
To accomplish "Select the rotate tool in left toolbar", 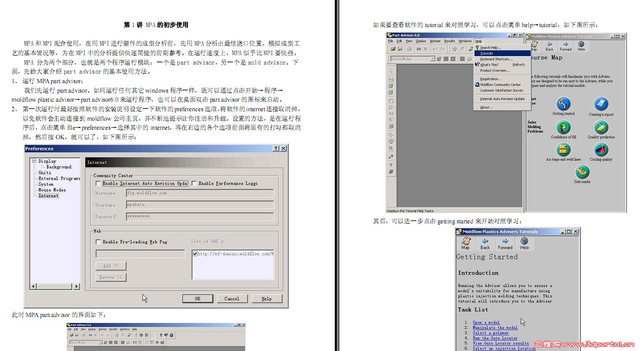I will pos(391,107).
